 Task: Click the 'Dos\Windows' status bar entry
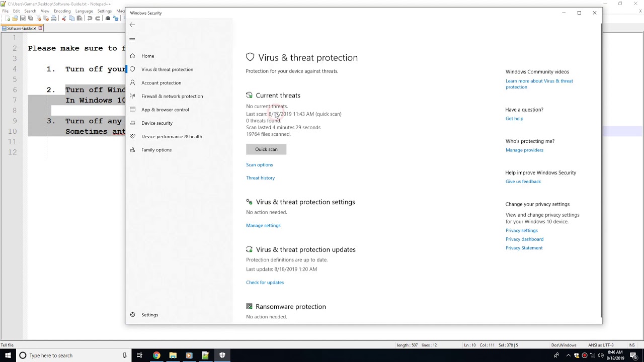563,345
